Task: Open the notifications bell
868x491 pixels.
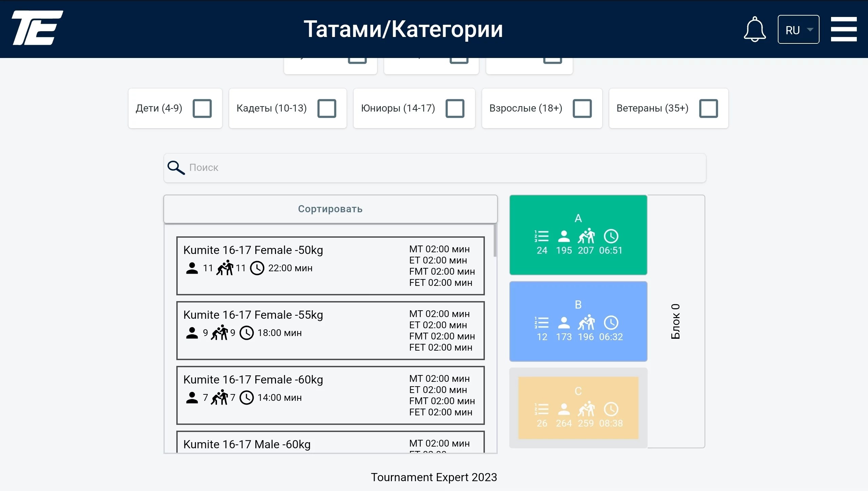Action: (x=755, y=29)
